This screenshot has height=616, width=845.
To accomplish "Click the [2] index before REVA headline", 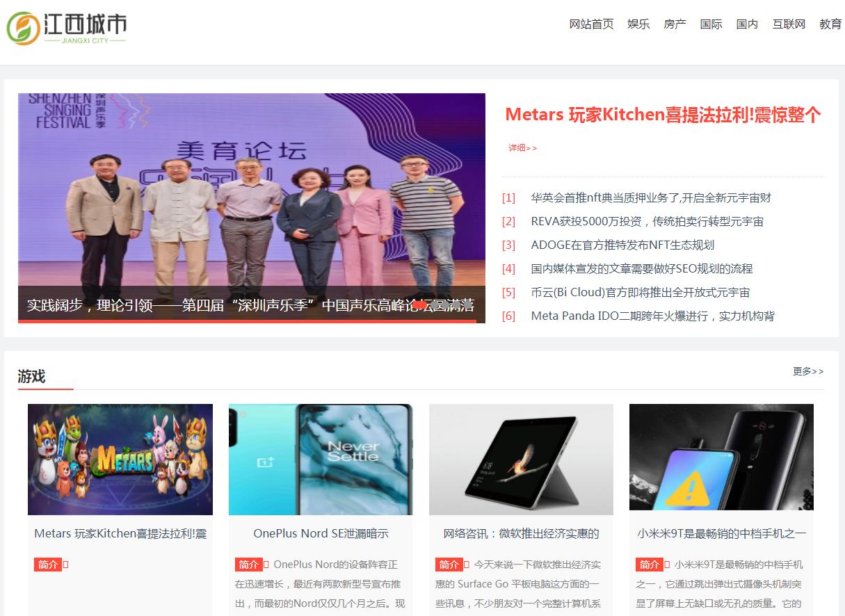I will [x=509, y=222].
